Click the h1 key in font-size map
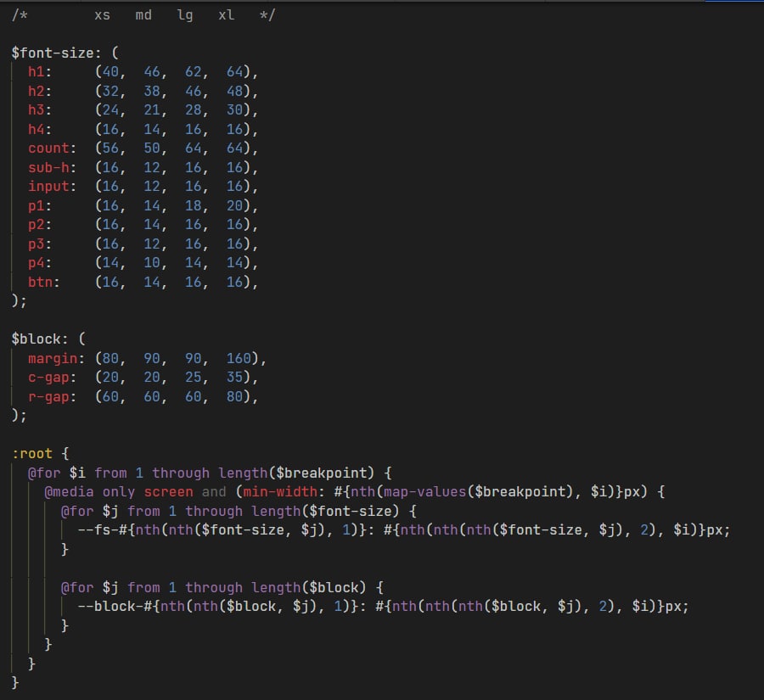Viewport: 764px width, 700px height. click(x=36, y=71)
